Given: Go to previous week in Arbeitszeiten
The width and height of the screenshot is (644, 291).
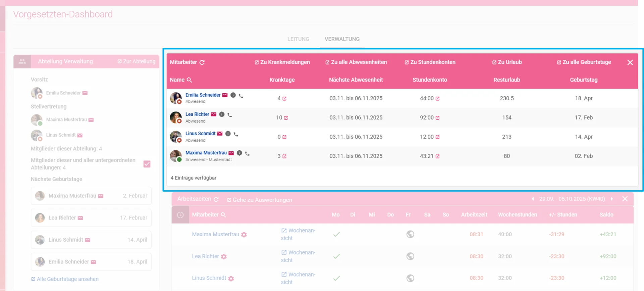Looking at the screenshot, I should click(533, 199).
